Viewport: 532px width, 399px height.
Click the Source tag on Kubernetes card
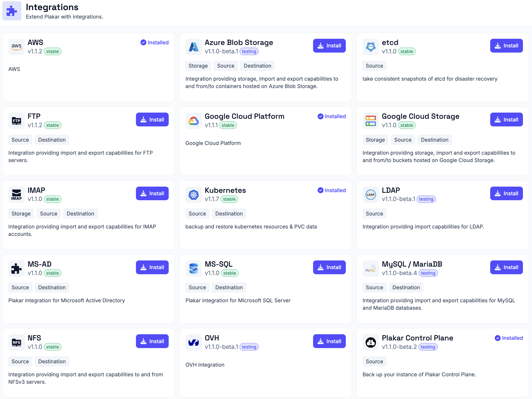pyautogui.click(x=197, y=214)
